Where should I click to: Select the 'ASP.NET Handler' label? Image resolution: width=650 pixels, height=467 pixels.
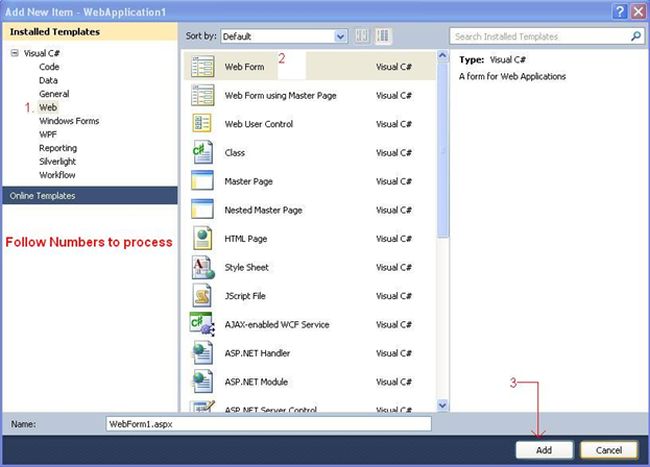click(x=257, y=353)
